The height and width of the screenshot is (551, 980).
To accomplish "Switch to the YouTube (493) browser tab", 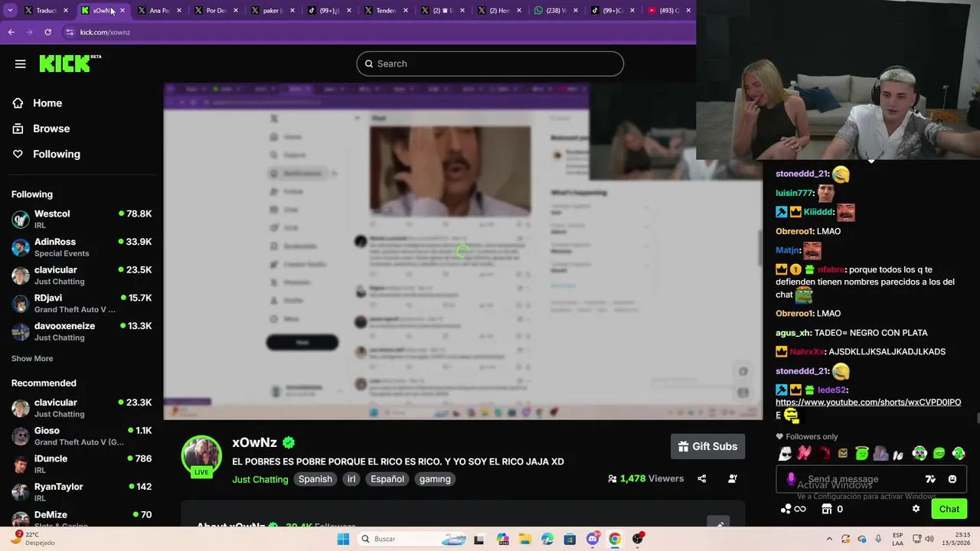I will coord(668,11).
